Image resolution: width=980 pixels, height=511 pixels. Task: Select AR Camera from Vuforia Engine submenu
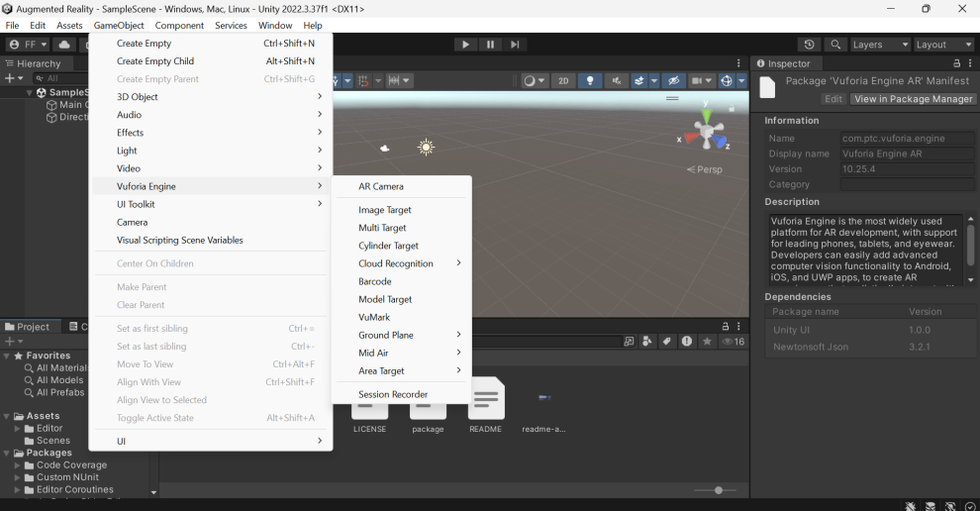click(x=401, y=186)
